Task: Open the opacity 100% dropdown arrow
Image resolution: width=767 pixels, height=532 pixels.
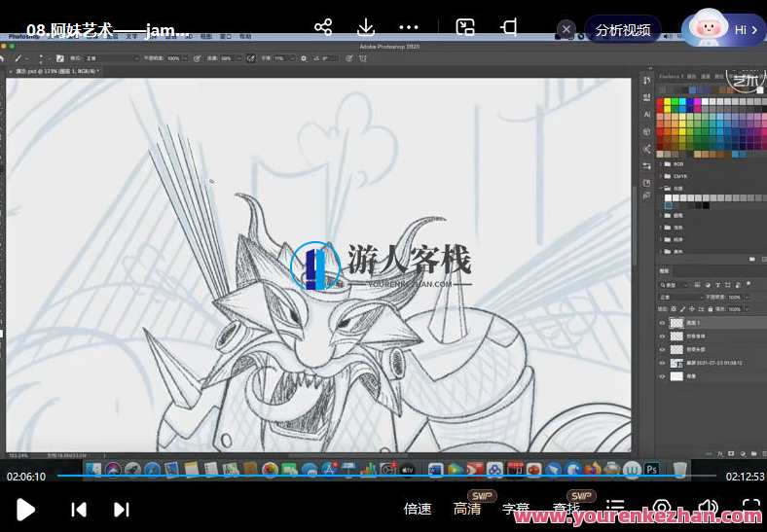Action: 186,58
